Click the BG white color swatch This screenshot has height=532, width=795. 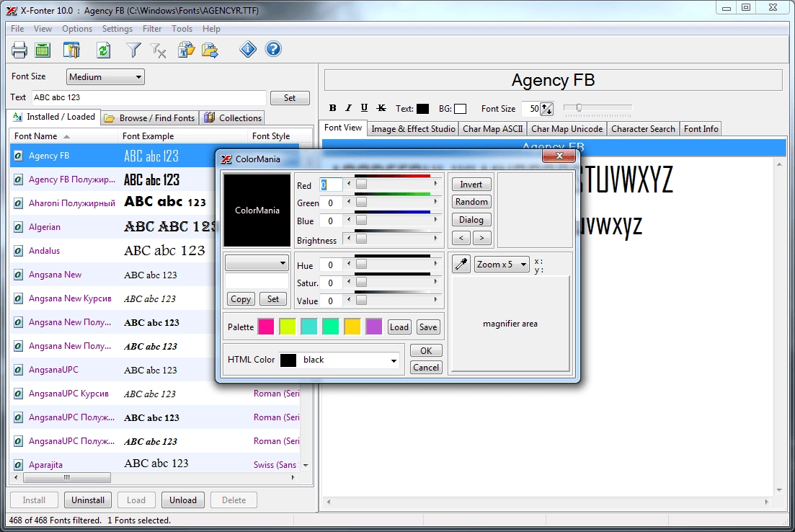pos(461,109)
